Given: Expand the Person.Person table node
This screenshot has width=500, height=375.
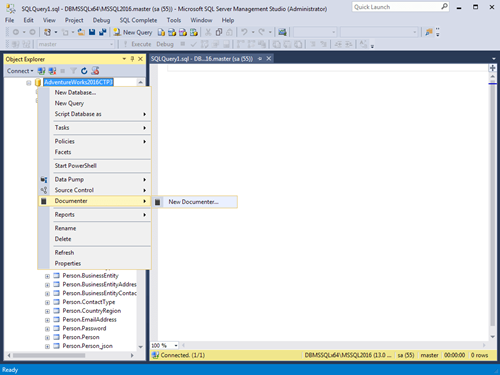Looking at the screenshot, I should [47, 337].
